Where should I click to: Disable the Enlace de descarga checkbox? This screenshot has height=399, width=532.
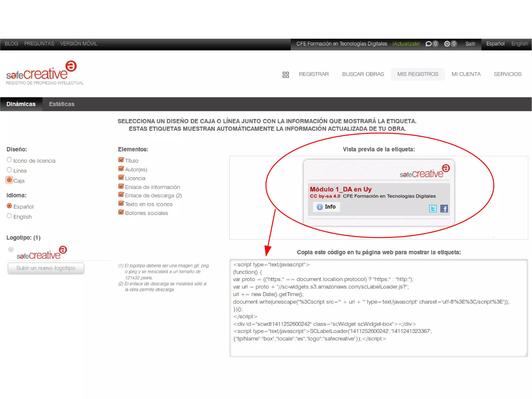pos(121,195)
